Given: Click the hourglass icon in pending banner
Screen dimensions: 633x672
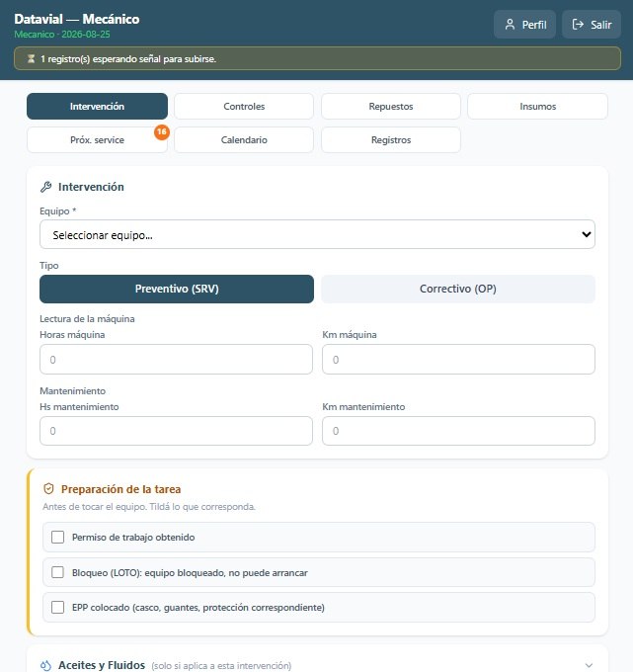Looking at the screenshot, I should [31, 58].
